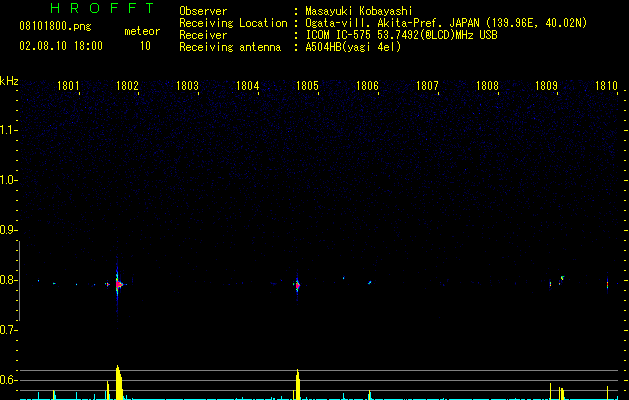629x400 pixels.
Task: Click the 1803 time axis label
Action: point(187,86)
